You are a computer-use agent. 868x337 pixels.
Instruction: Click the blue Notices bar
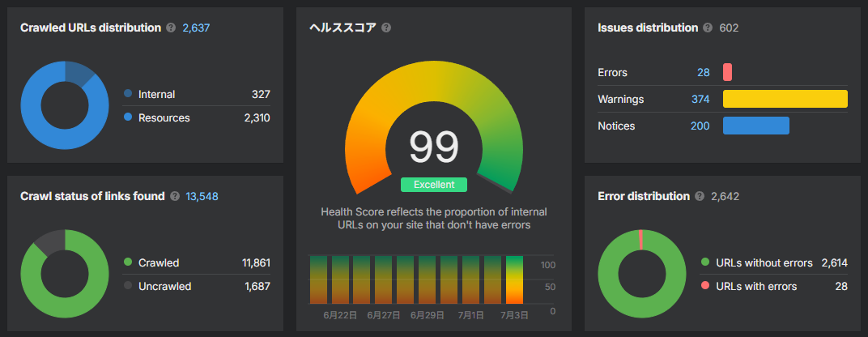pyautogui.click(x=756, y=126)
